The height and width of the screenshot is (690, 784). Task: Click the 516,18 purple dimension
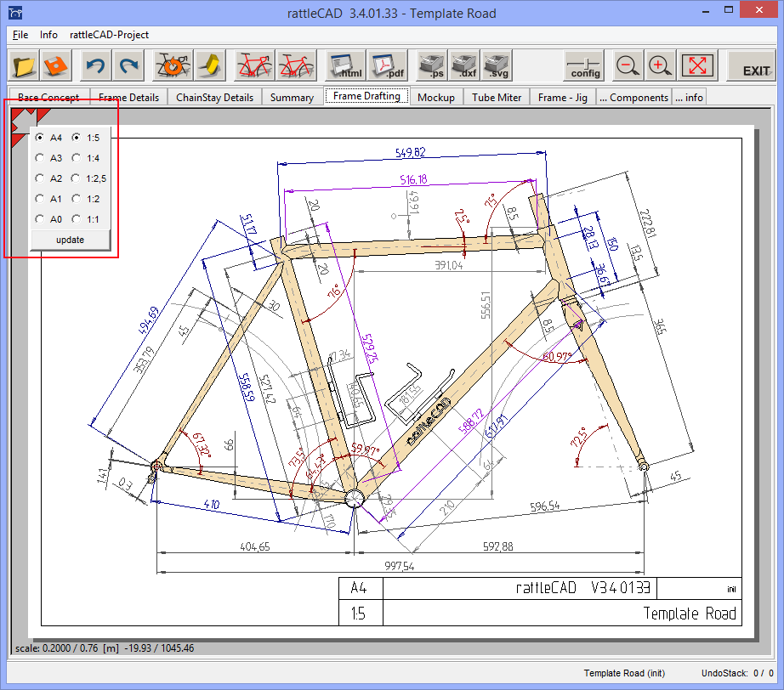pyautogui.click(x=413, y=178)
